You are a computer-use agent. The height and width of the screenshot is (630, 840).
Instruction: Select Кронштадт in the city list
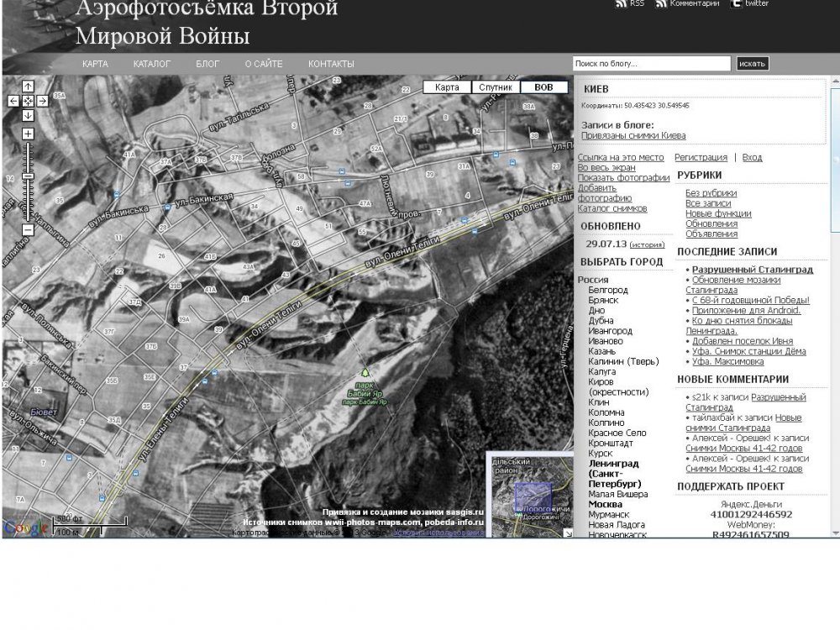(611, 443)
